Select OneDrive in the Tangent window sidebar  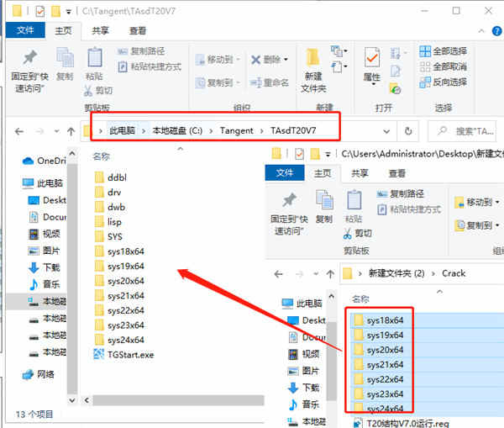(x=44, y=161)
